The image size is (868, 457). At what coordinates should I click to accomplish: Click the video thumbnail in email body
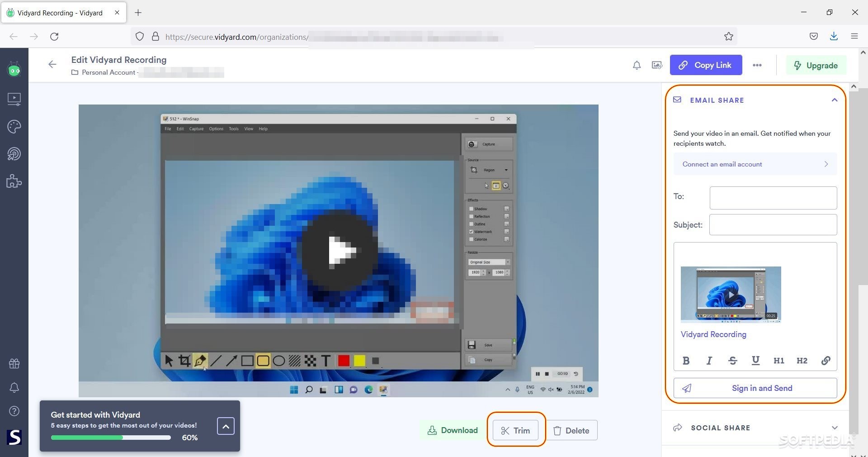731,295
